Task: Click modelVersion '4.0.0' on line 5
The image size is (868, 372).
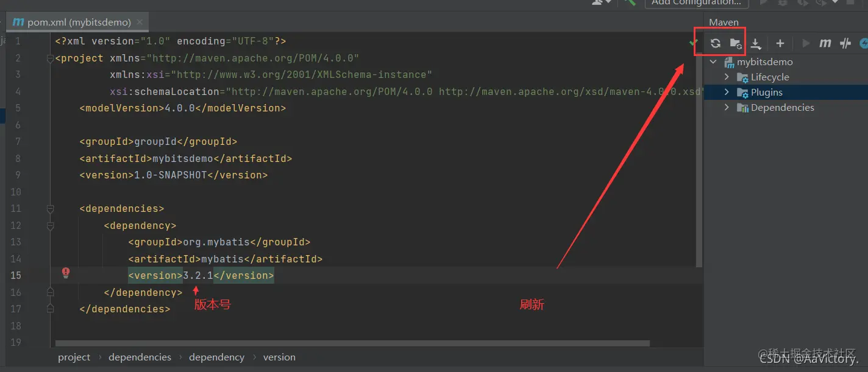Action: [180, 108]
